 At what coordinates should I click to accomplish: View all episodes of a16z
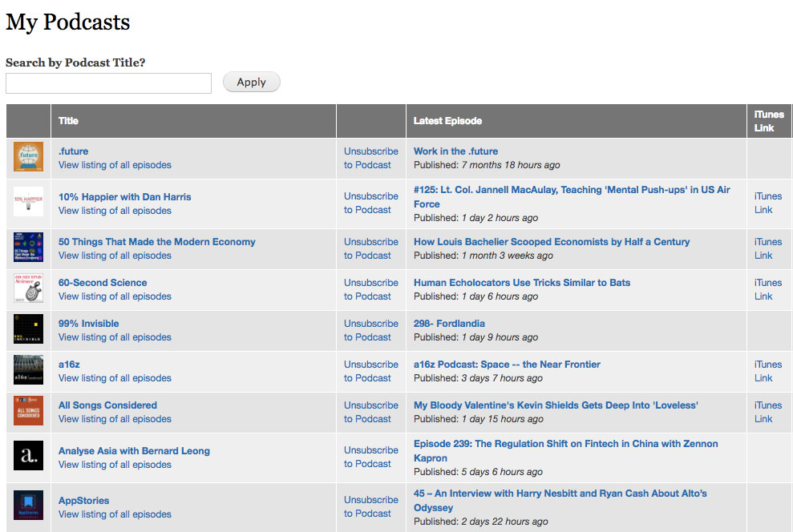(115, 378)
